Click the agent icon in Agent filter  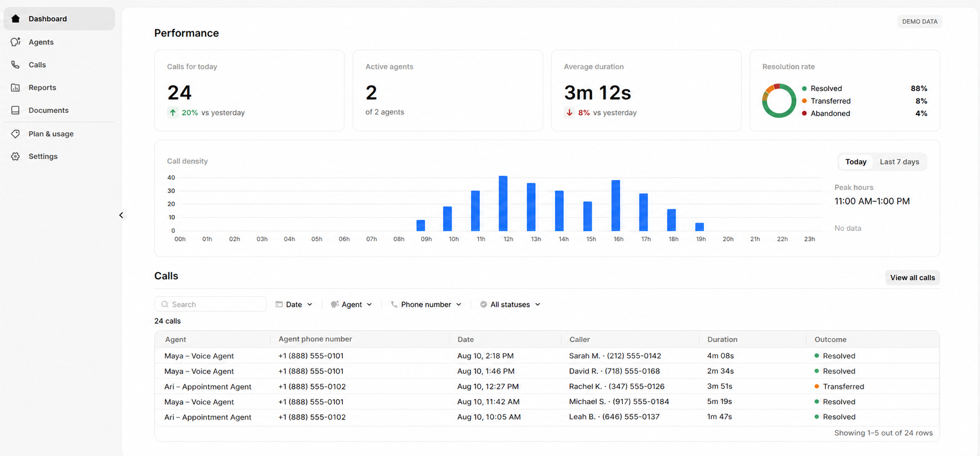(334, 304)
